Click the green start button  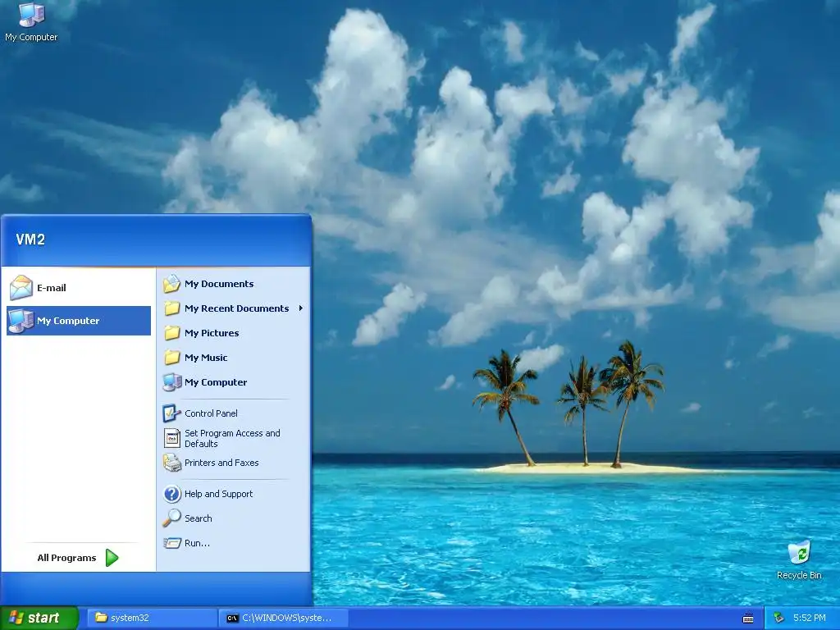39,619
